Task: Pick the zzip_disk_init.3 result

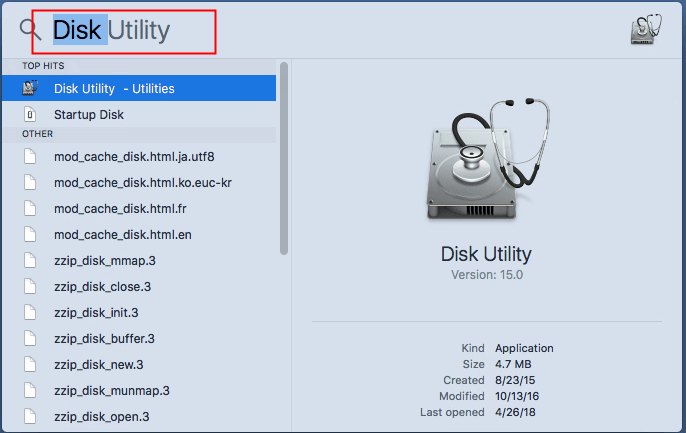Action: click(x=139, y=312)
